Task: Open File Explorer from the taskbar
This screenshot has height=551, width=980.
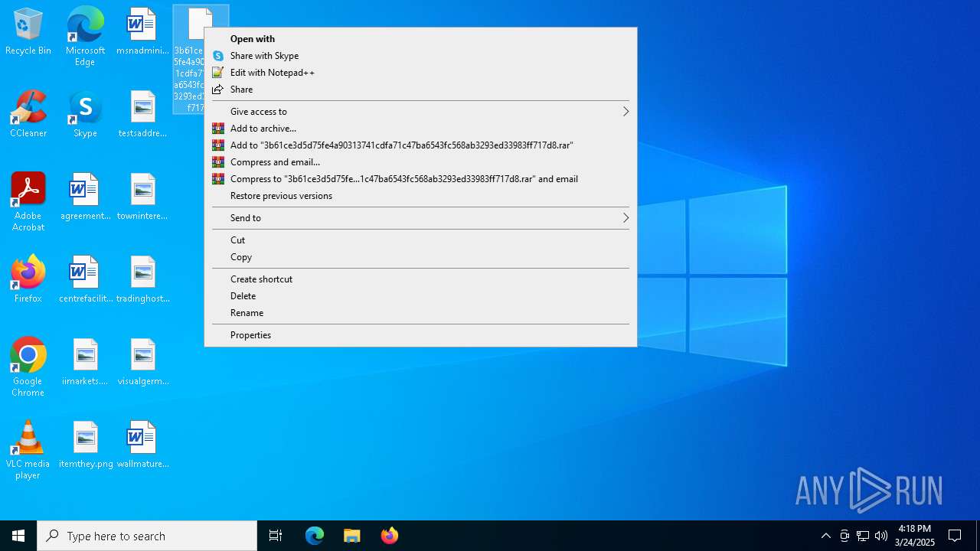Action: pos(352,536)
